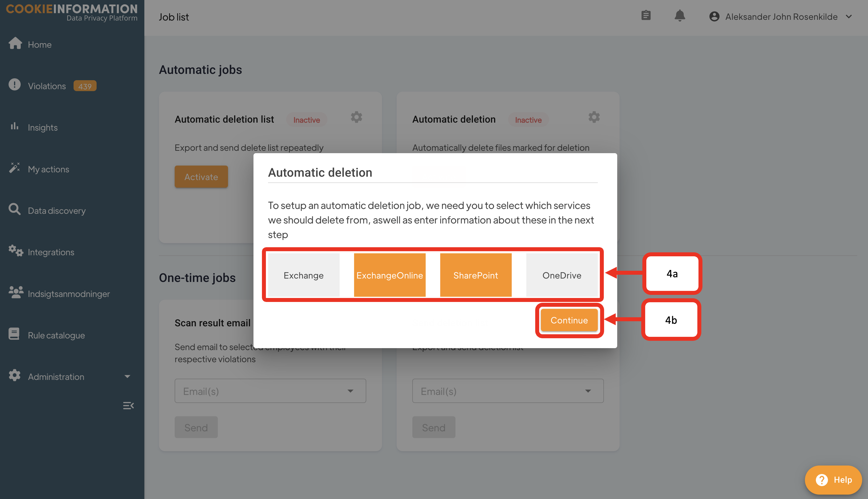This screenshot has width=868, height=499.
Task: Collapse sidebar using the menu-collapse icon
Action: (128, 405)
